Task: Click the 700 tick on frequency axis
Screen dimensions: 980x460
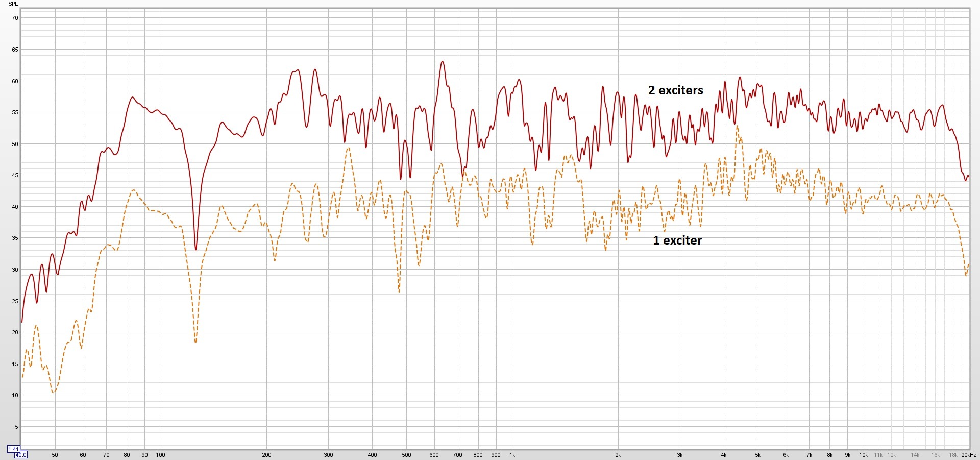Action: pos(457,455)
